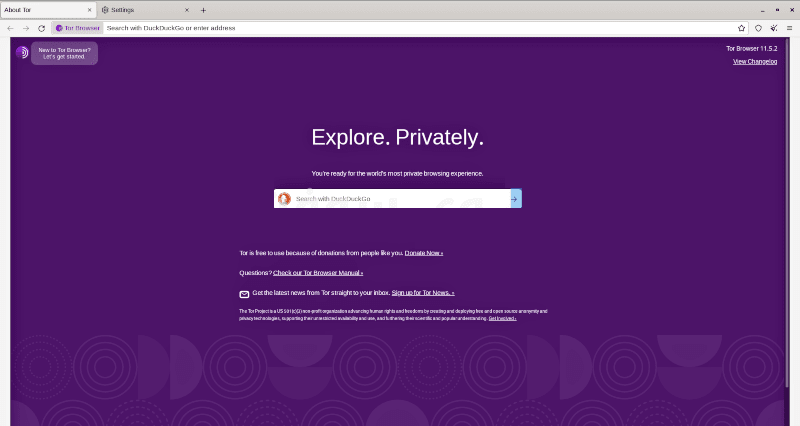Click the Explore. Privately. heading
This screenshot has width=800, height=426.
click(x=397, y=137)
